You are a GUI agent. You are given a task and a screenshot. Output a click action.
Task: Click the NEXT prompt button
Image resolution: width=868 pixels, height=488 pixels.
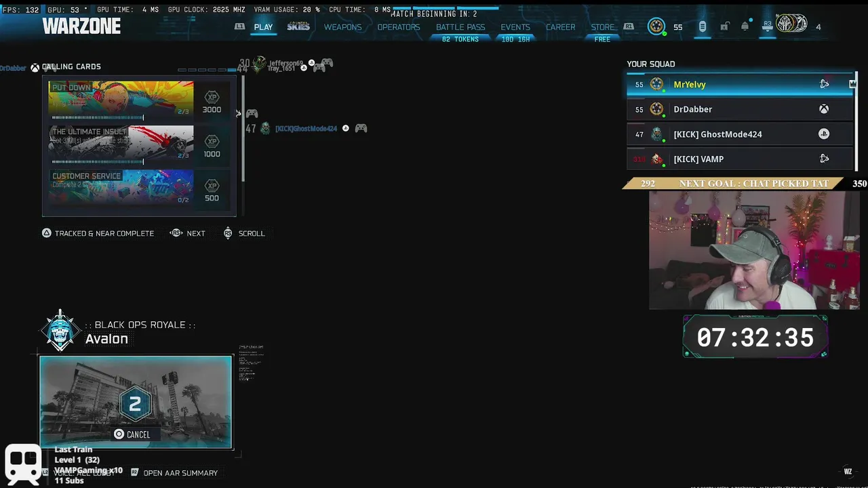[x=188, y=233]
